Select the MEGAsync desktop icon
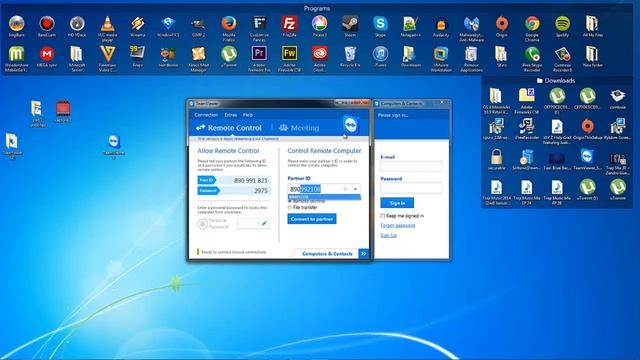The height and width of the screenshot is (360, 640). (x=47, y=57)
